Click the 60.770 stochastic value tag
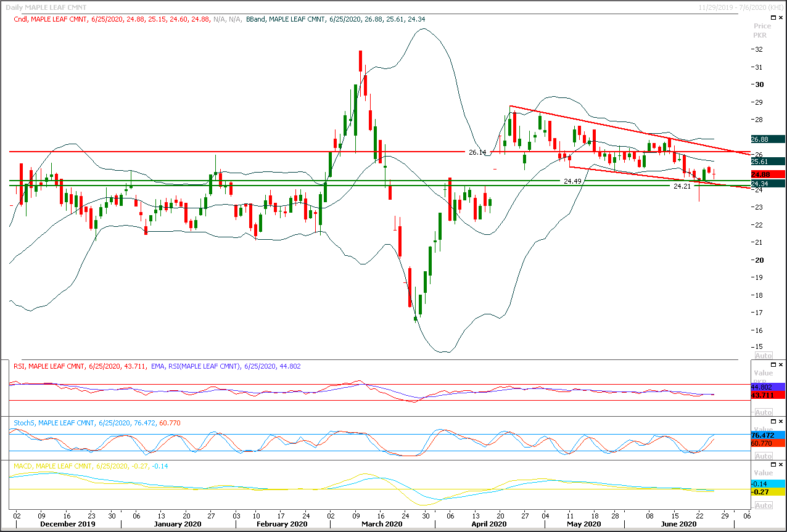The image size is (787, 532). pos(767,443)
